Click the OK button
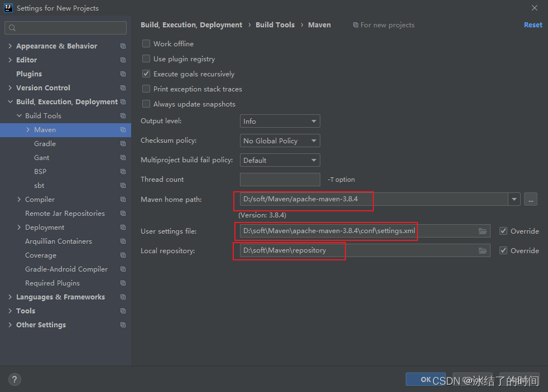This screenshot has width=548, height=392. 426,379
